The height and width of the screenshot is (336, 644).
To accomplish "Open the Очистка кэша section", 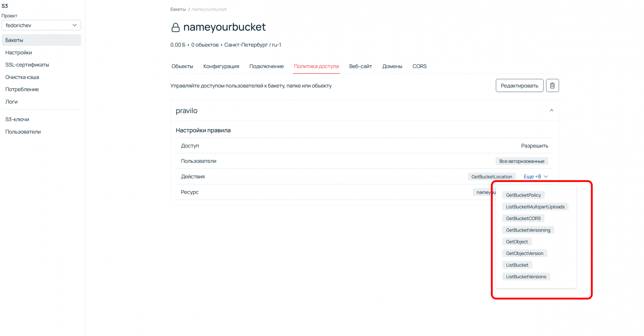I will (22, 77).
